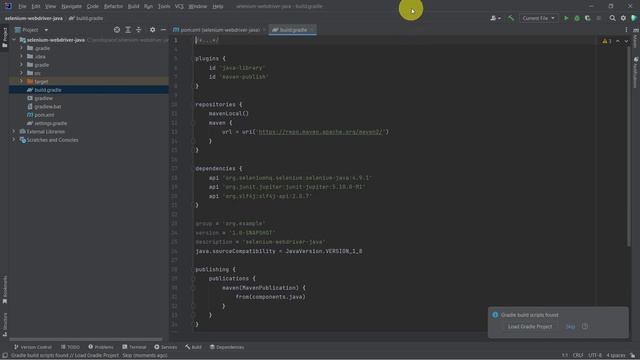The image size is (640, 360).
Task: Open the notification help question icon
Action: [x=585, y=327]
